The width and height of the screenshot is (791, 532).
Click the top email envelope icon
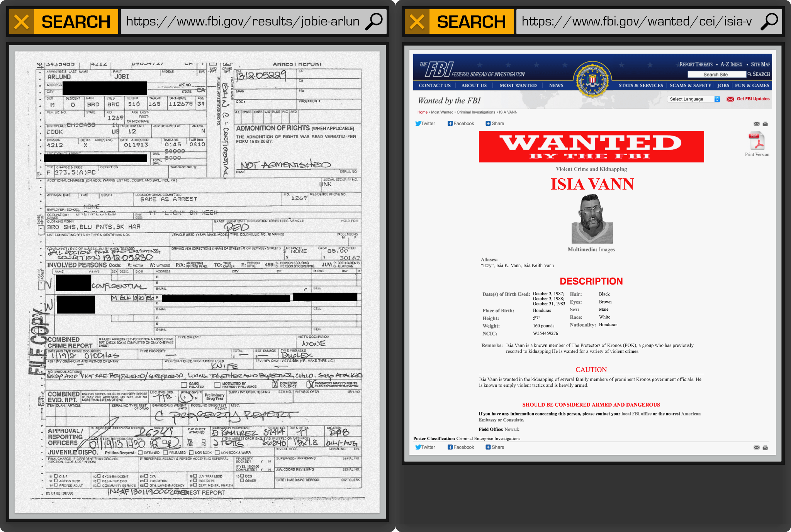point(757,124)
